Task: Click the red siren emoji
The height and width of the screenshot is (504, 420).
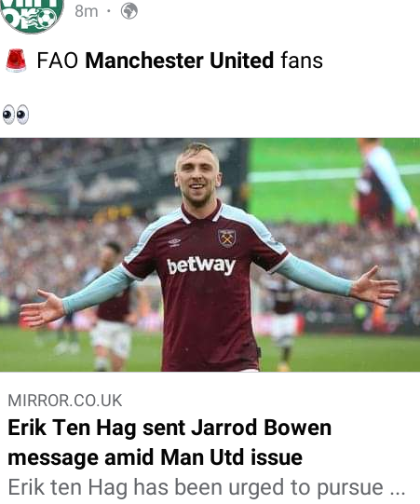Action: pos(16,61)
